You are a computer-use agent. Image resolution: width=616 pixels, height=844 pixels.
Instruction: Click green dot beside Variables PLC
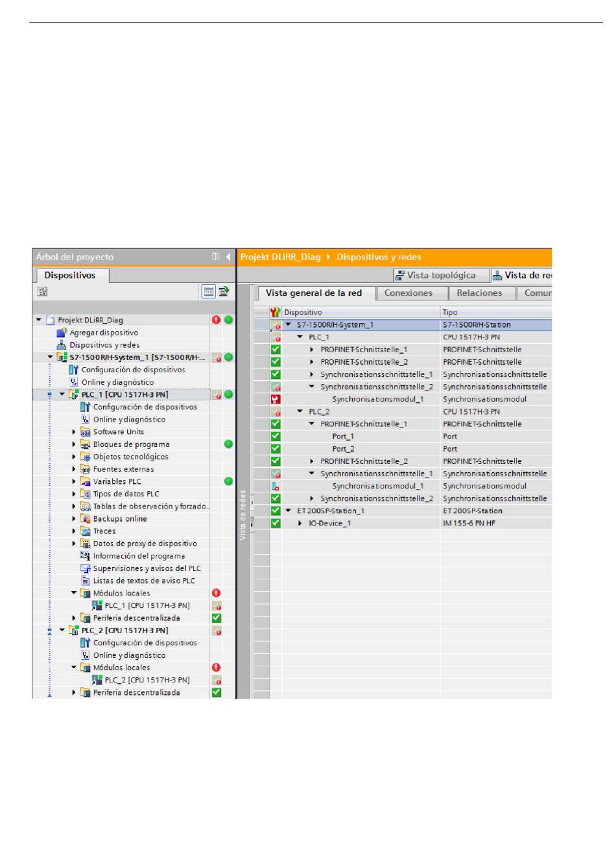228,481
